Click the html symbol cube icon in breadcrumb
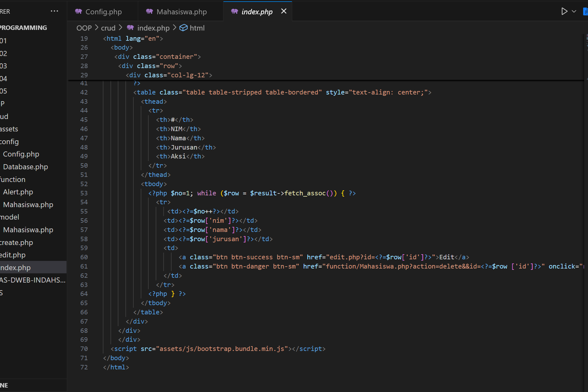The width and height of the screenshot is (588, 392). coord(183,28)
